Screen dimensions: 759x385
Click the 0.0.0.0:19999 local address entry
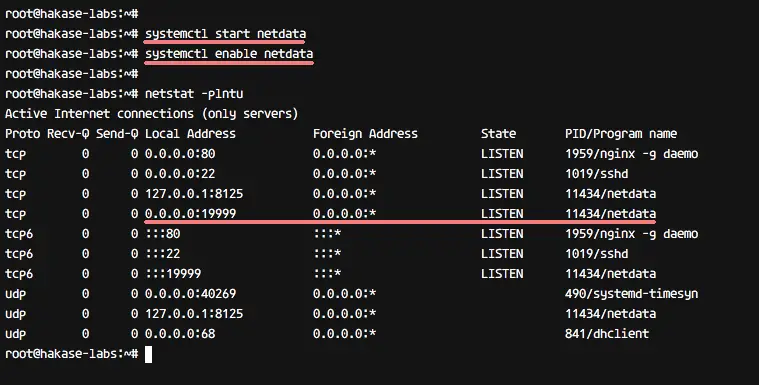pyautogui.click(x=191, y=214)
